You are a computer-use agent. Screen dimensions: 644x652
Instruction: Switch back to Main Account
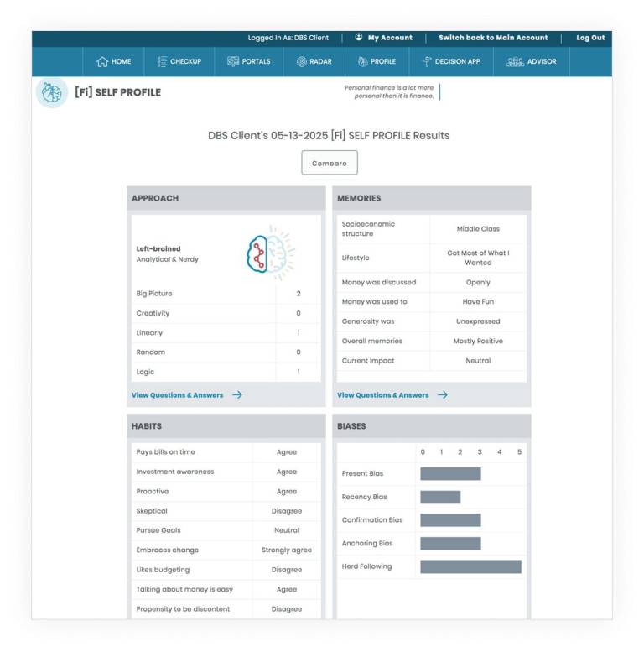pyautogui.click(x=493, y=38)
